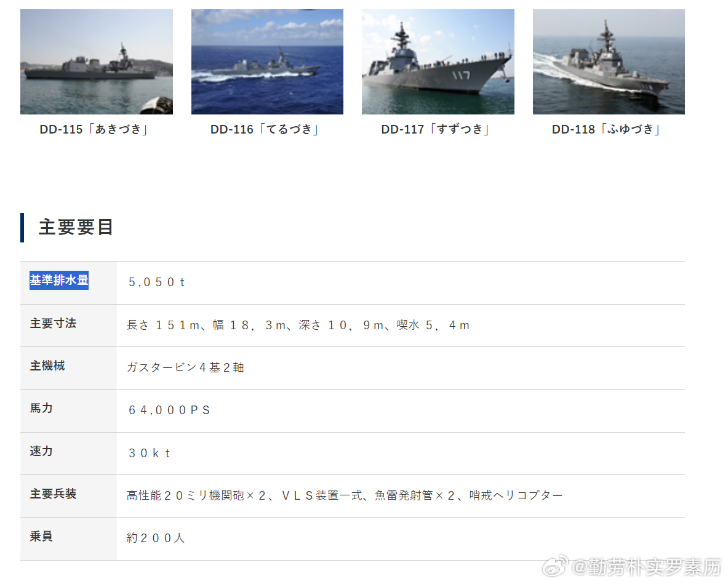
Task: Click the 主要要目 section heading
Action: [76, 228]
